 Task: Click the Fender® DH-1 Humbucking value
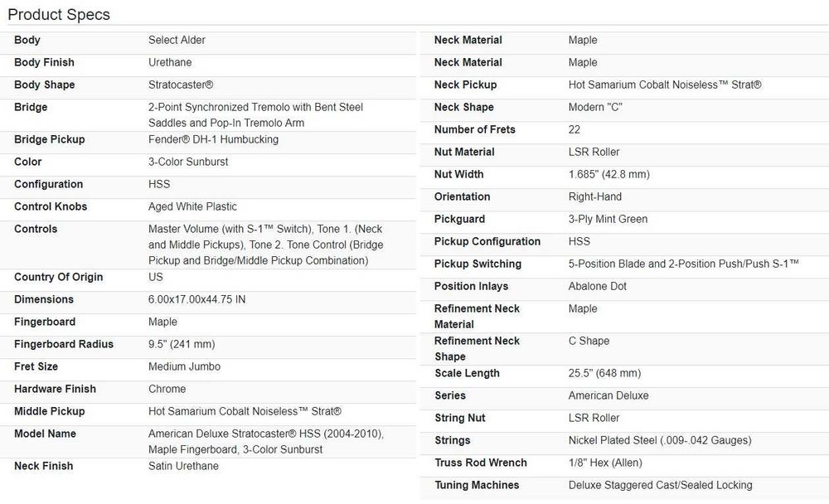point(213,139)
